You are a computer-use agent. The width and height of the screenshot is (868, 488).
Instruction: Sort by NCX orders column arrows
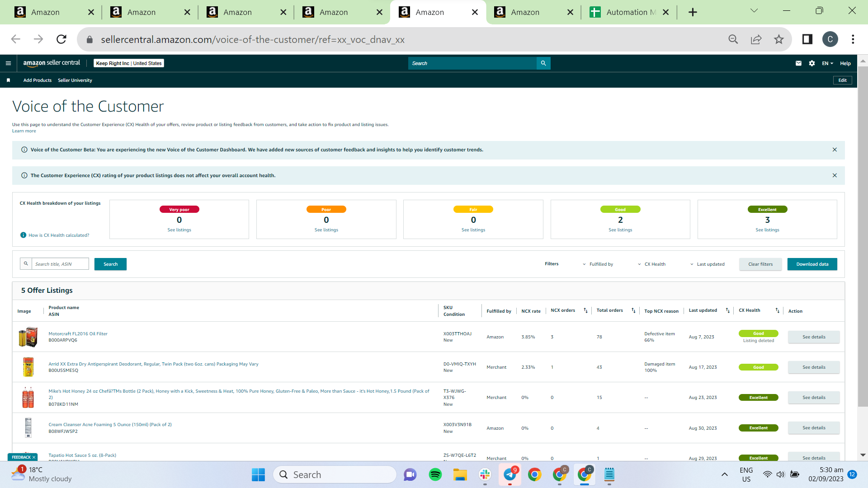[585, 310]
